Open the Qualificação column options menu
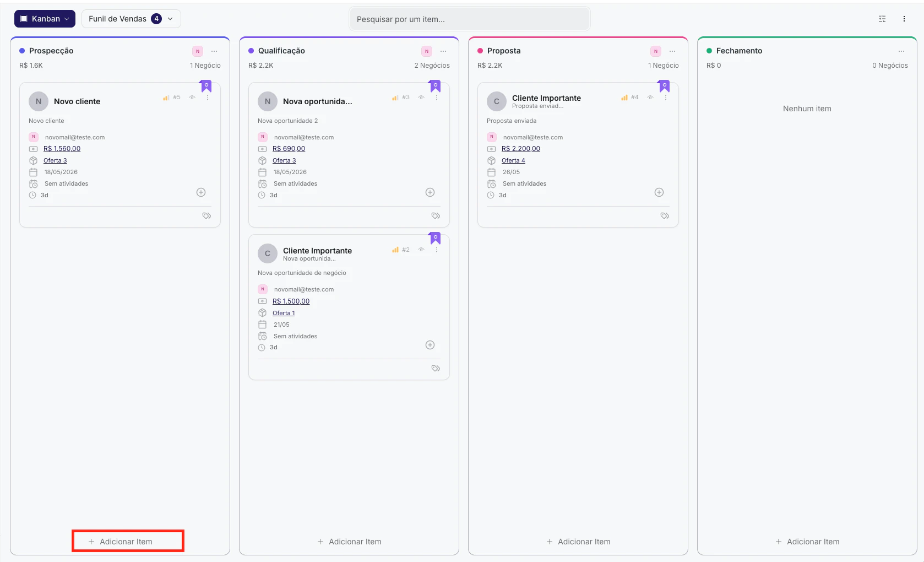 [x=443, y=51]
